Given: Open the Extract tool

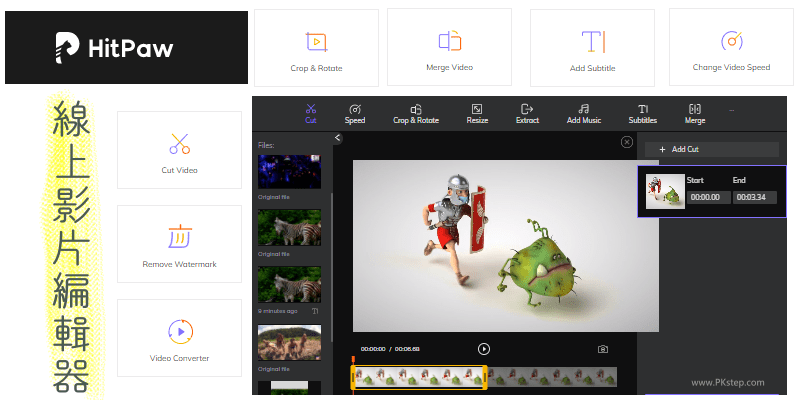Looking at the screenshot, I should (527, 114).
